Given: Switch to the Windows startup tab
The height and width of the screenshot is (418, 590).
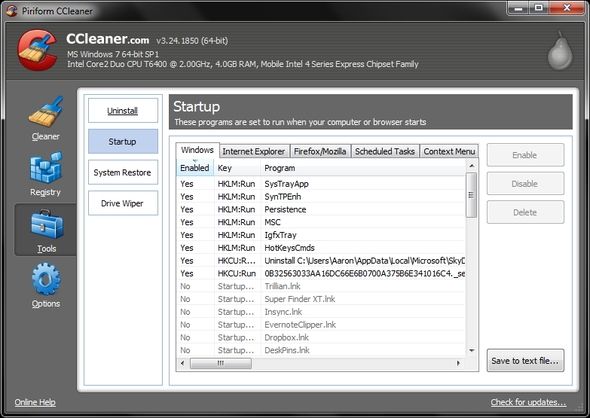Looking at the screenshot, I should click(197, 150).
